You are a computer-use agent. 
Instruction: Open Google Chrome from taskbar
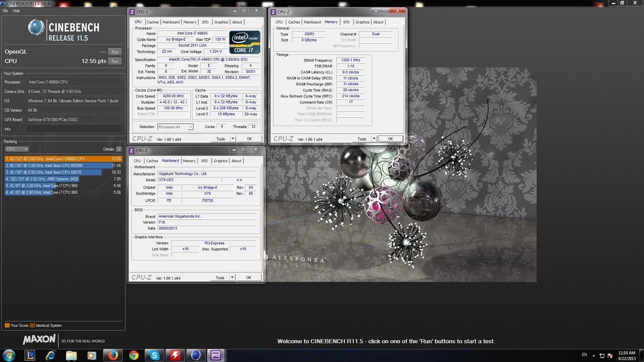pyautogui.click(x=133, y=355)
